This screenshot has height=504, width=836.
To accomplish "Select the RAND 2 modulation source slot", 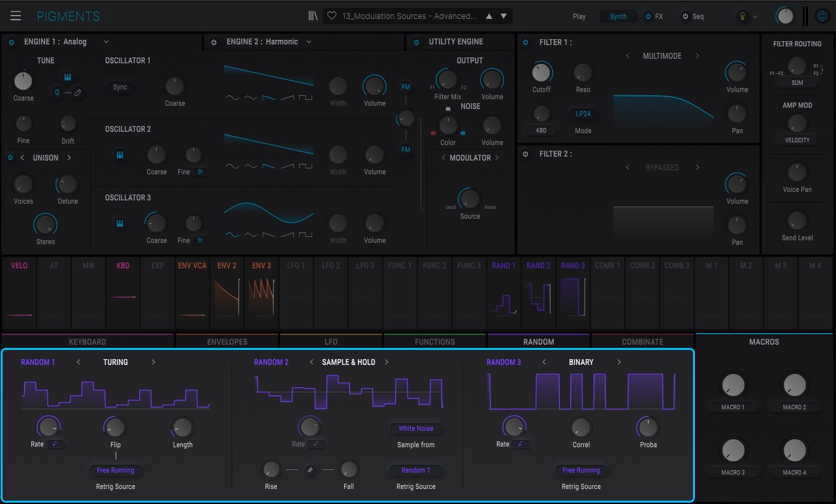I will (x=539, y=292).
